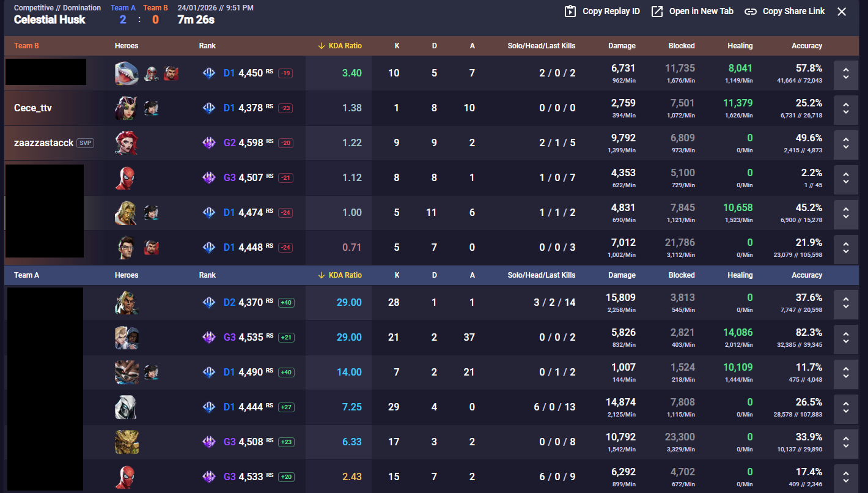Image resolution: width=868 pixels, height=493 pixels.
Task: Expand the row with KDA ratio 2.43
Action: [846, 477]
